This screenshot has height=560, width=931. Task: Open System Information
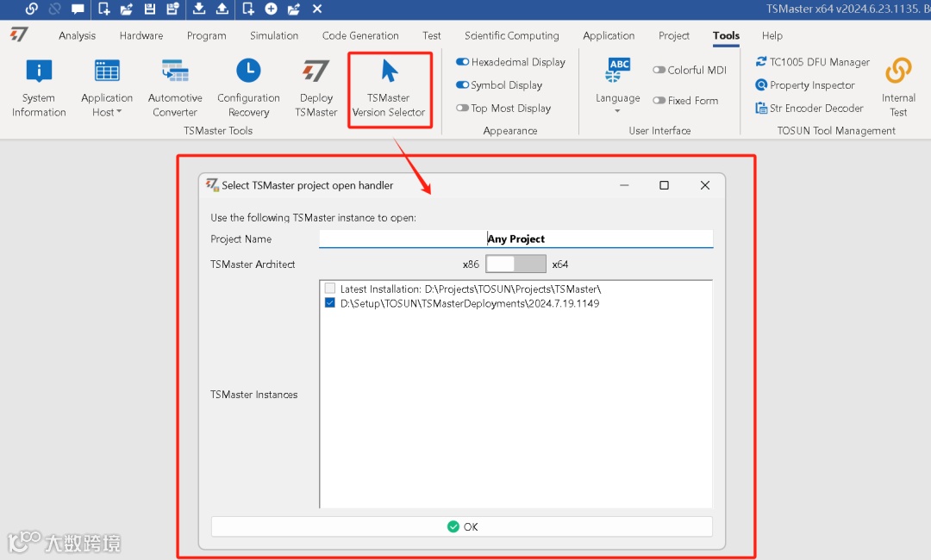tap(39, 89)
